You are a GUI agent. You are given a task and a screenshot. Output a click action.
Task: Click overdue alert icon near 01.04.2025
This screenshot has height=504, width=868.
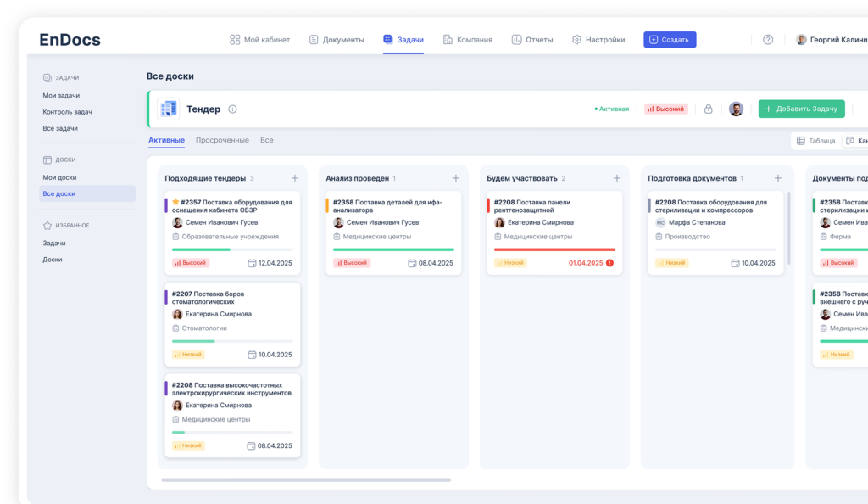(x=609, y=263)
